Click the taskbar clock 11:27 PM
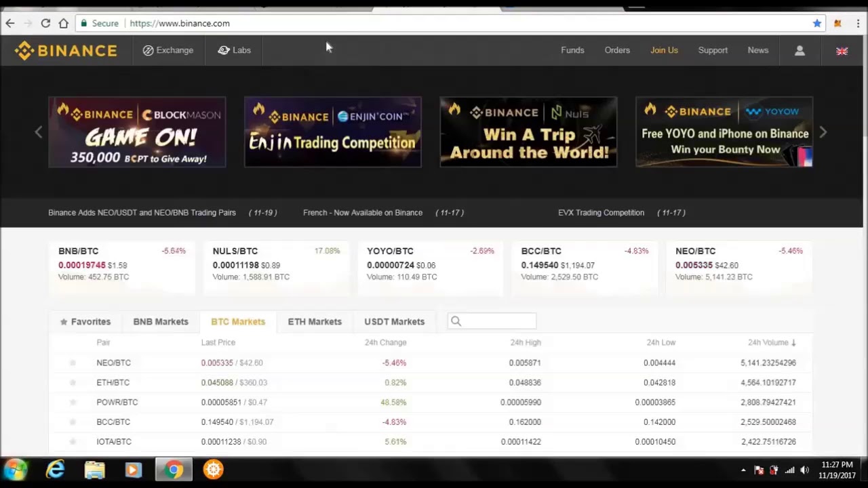This screenshot has width=868, height=488. click(837, 465)
